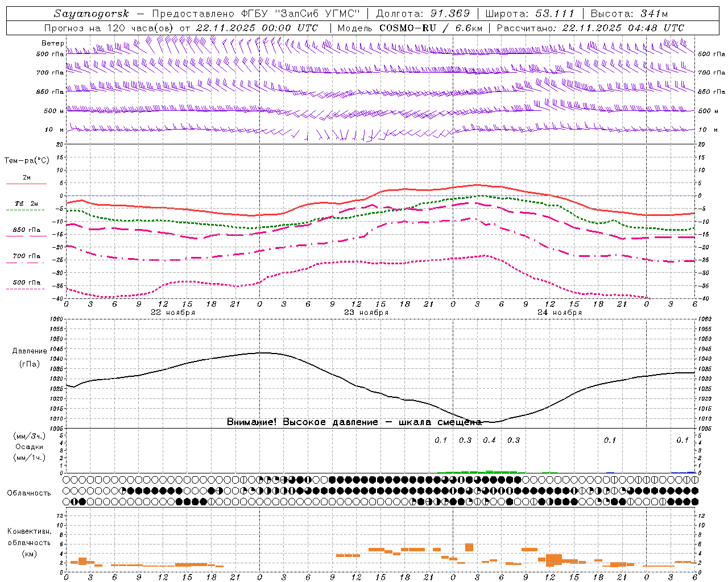The height and width of the screenshot is (582, 728).
Task: Click the 'Td 2м' legend label
Action: [27, 203]
